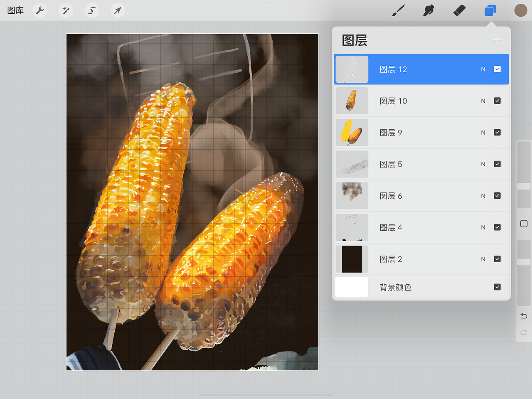This screenshot has height=399, width=532.
Task: Hide the 背景颜色 background layer
Action: [x=497, y=287]
